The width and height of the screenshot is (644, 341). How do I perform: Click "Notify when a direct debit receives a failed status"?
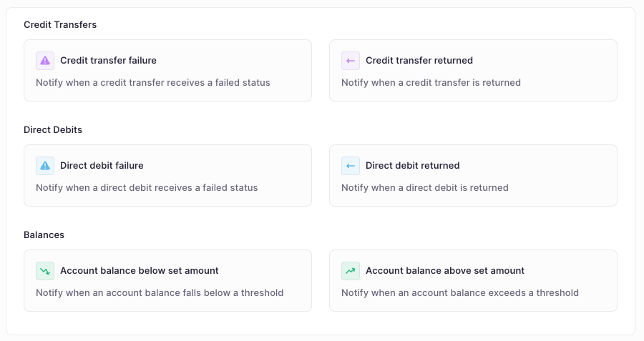pos(147,187)
